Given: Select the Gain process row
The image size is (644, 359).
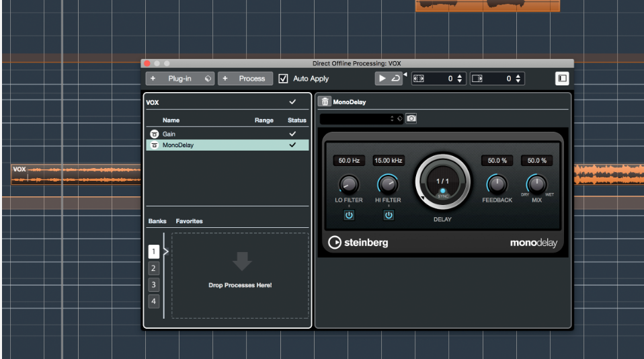Looking at the screenshot, I should [x=227, y=134].
